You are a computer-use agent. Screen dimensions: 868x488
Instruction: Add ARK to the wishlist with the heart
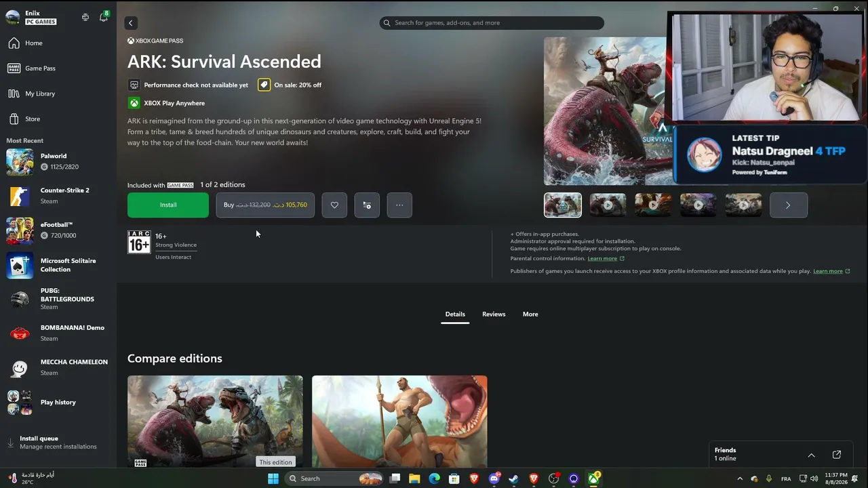click(334, 205)
